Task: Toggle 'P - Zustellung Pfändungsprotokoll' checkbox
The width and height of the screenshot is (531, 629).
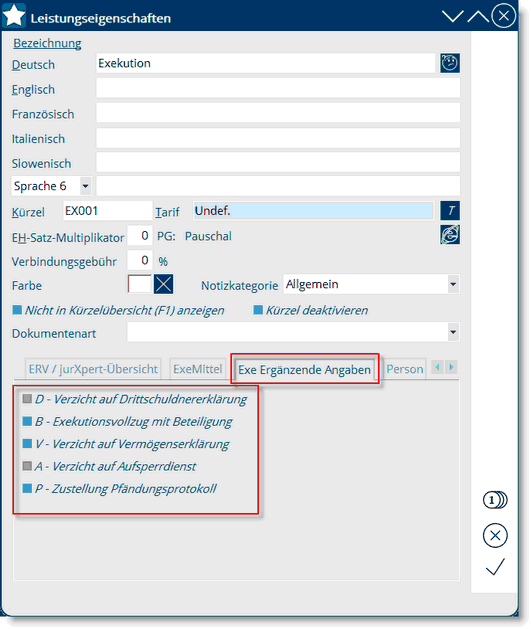Action: point(27,488)
